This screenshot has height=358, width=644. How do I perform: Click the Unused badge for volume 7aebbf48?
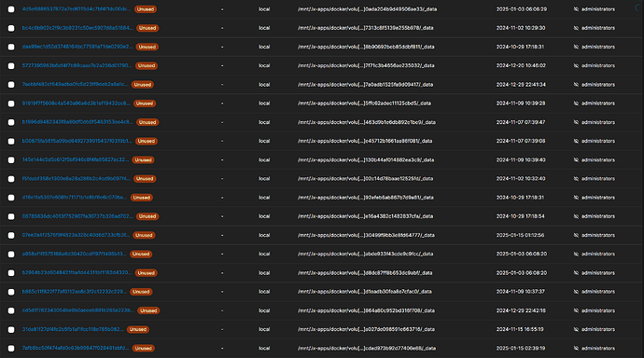click(143, 85)
